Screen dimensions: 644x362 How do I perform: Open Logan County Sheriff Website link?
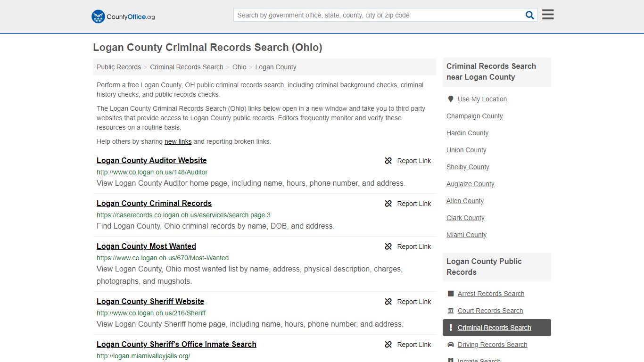[x=150, y=301]
